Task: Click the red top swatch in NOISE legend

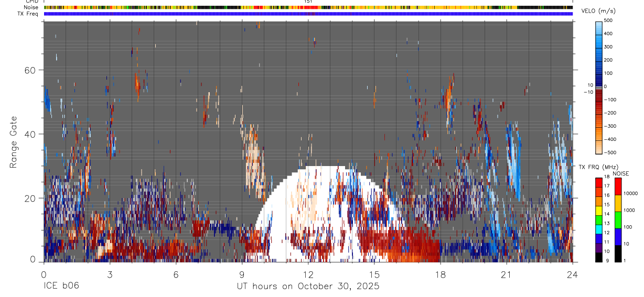Action: pyautogui.click(x=618, y=186)
